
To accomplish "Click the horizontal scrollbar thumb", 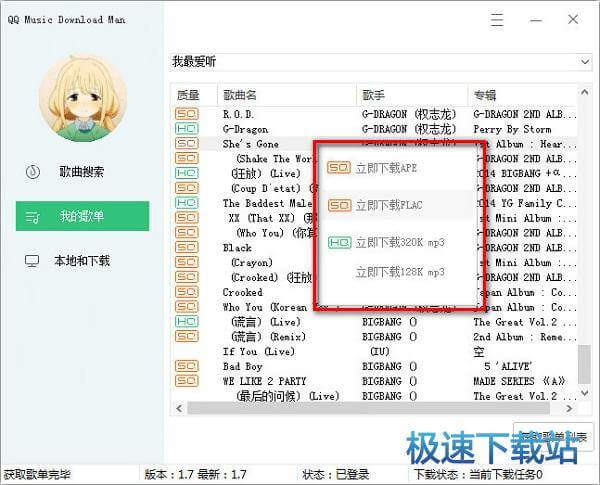I will coord(368,408).
